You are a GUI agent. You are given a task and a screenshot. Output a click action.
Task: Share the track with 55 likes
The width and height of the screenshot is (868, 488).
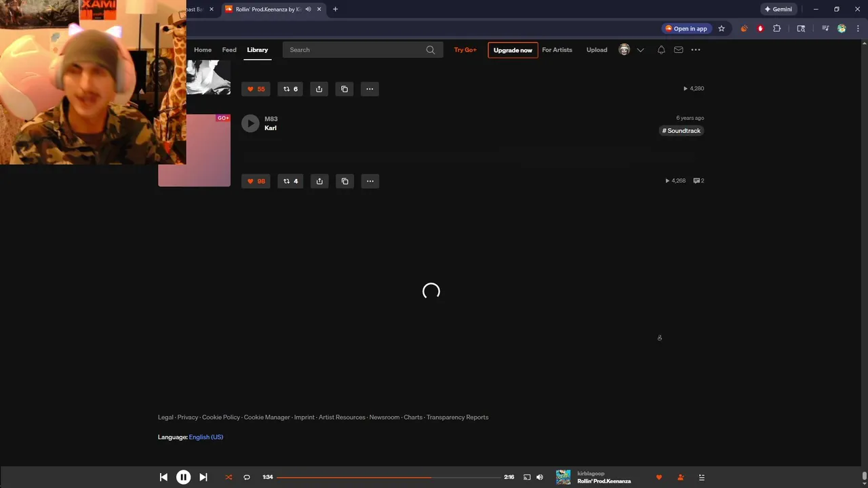click(x=319, y=89)
